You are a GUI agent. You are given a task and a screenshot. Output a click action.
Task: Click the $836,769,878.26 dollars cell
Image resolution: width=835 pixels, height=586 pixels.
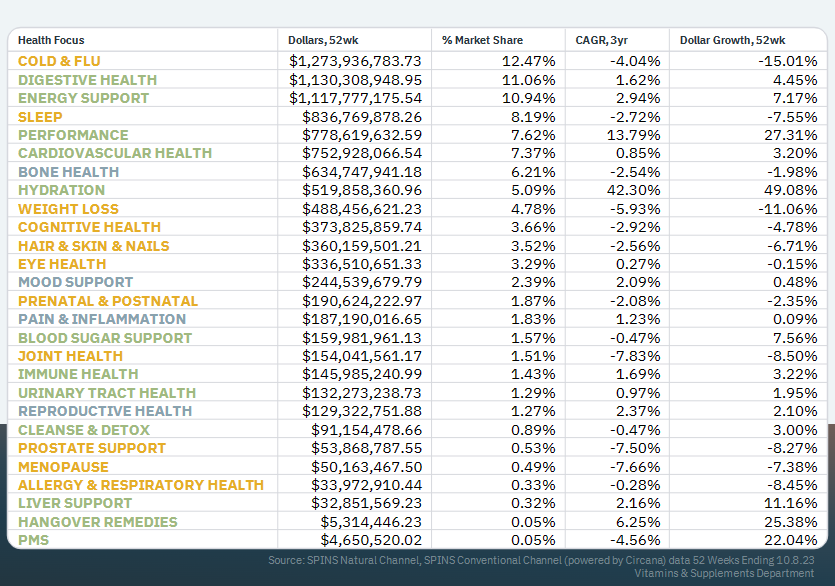tap(362, 117)
